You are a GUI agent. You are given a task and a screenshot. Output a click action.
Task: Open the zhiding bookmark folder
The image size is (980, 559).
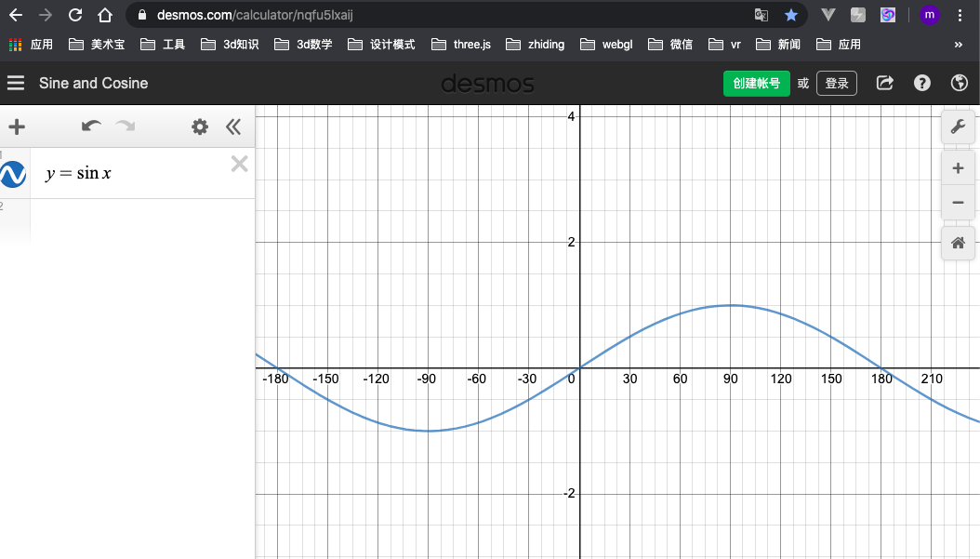click(535, 45)
